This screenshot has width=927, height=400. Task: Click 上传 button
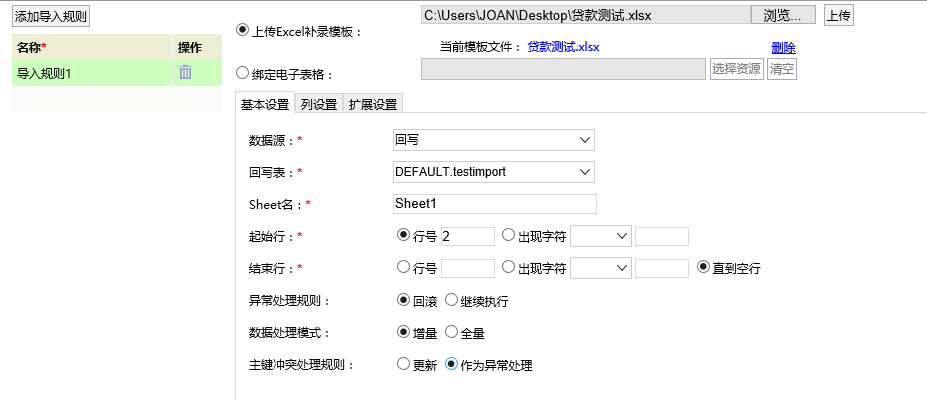tap(839, 15)
